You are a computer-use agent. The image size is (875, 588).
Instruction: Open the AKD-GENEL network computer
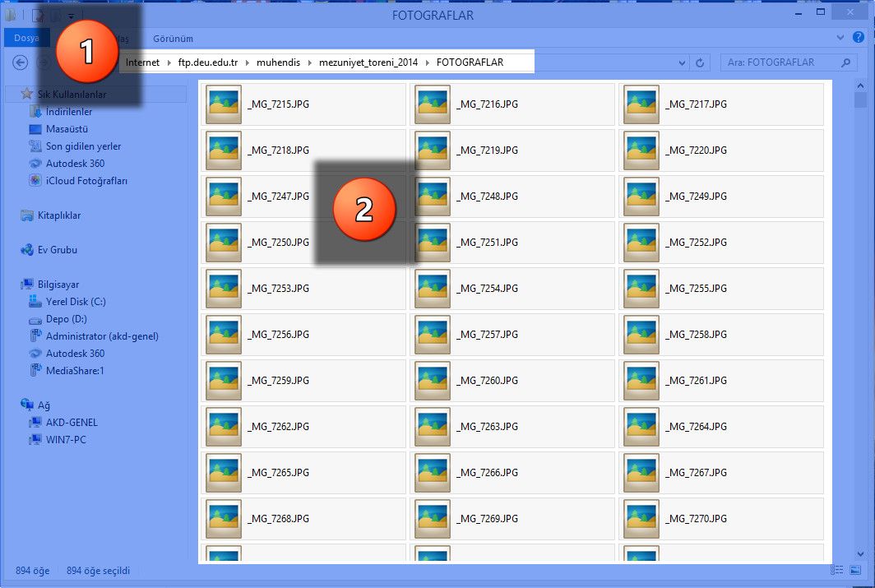pos(72,423)
